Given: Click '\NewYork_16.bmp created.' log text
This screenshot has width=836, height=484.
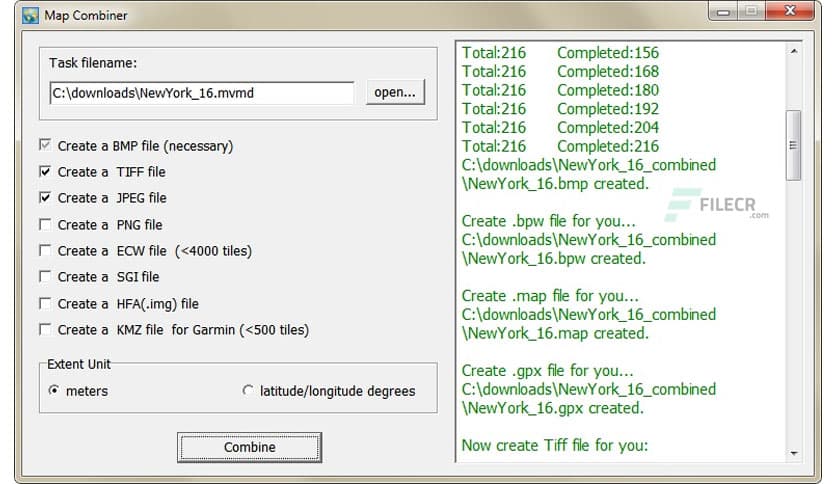Looking at the screenshot, I should pyautogui.click(x=555, y=183).
